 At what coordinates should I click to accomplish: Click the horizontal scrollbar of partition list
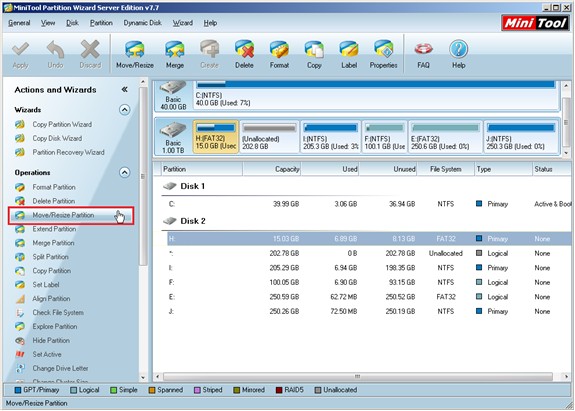[x=358, y=377]
